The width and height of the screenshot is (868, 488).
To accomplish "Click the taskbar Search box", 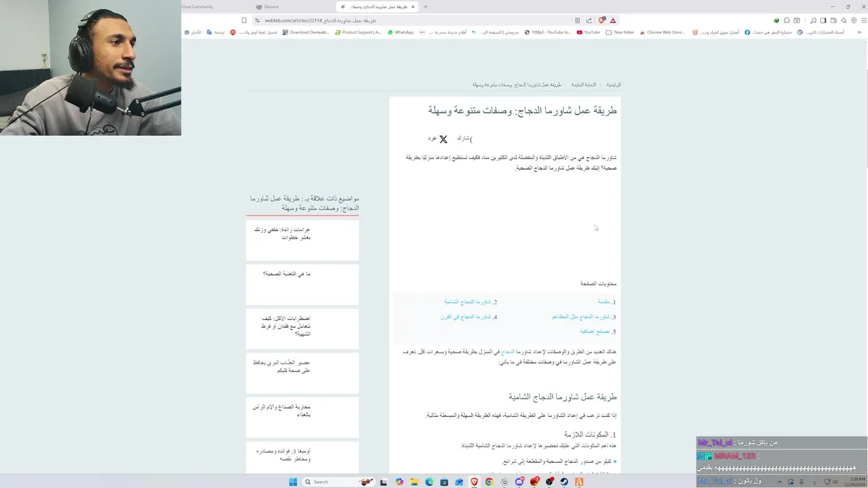I will [x=338, y=482].
